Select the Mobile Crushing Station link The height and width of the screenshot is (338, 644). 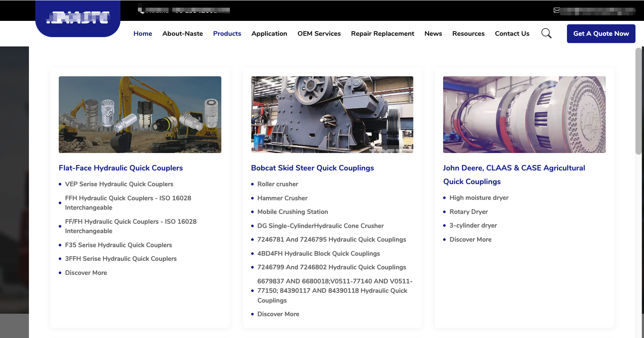[x=292, y=212]
